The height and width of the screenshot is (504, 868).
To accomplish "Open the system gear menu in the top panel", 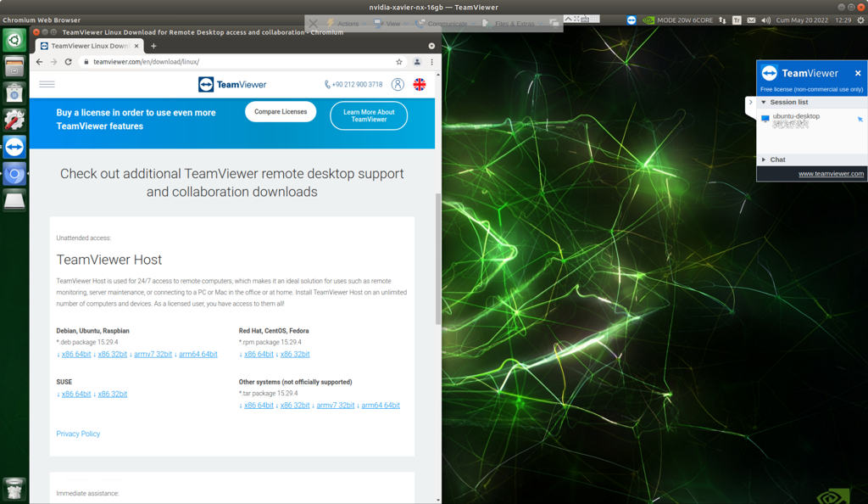I will point(860,20).
